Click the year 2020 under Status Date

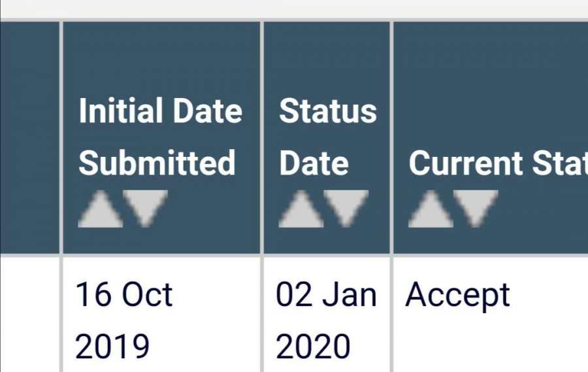tap(313, 347)
